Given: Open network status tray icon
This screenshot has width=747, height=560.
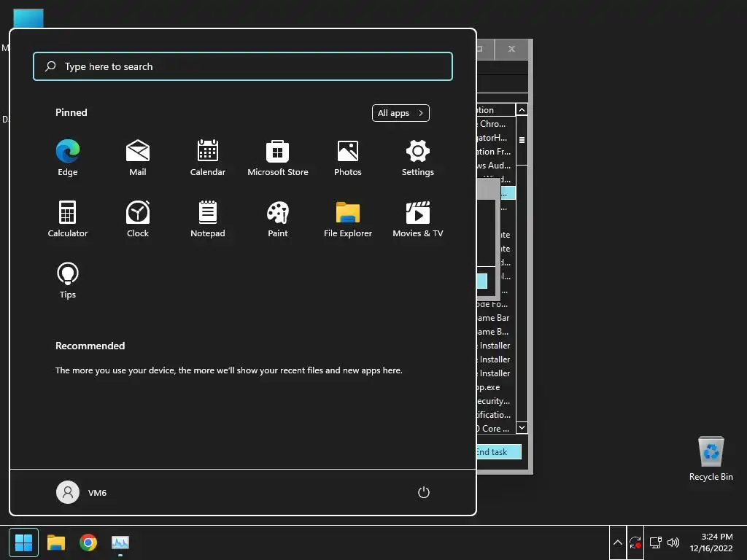Looking at the screenshot, I should pyautogui.click(x=655, y=542).
